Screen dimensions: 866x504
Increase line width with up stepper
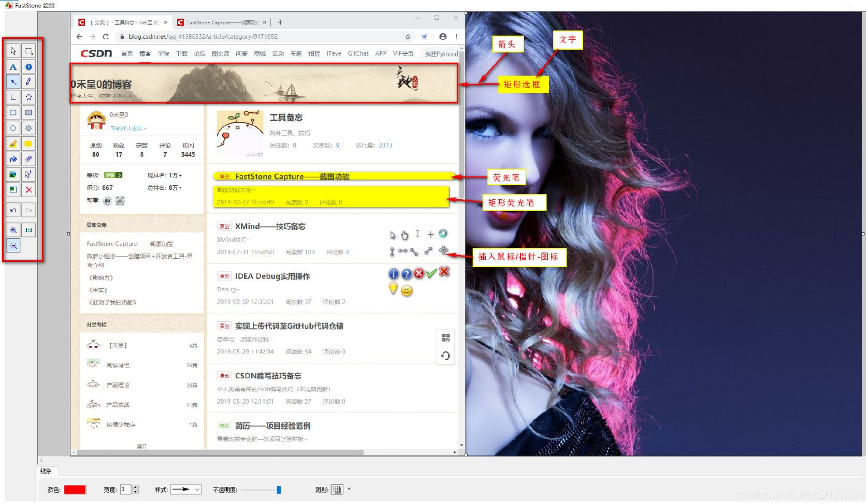click(x=136, y=487)
